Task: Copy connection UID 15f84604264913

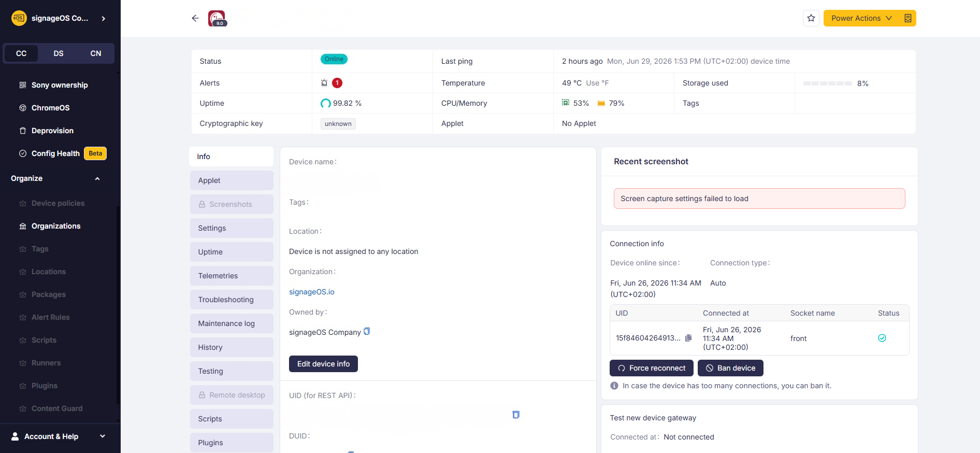Action: point(688,338)
